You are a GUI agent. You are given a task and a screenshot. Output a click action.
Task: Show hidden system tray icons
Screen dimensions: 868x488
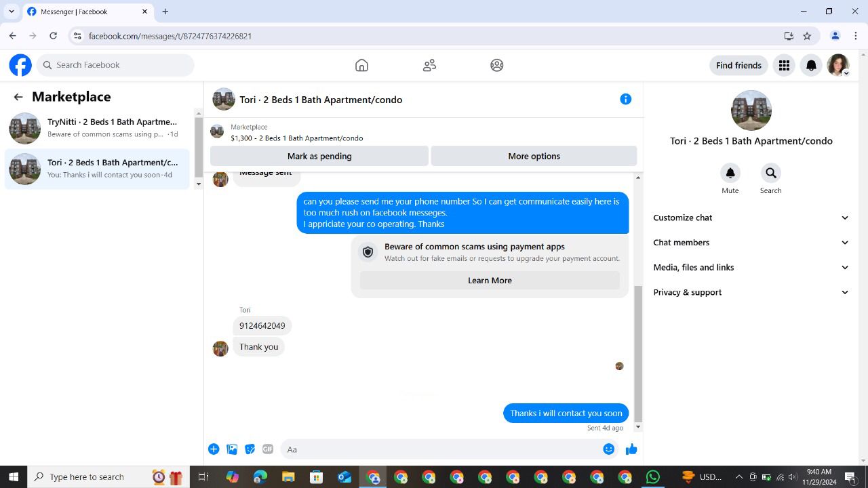[x=739, y=477]
